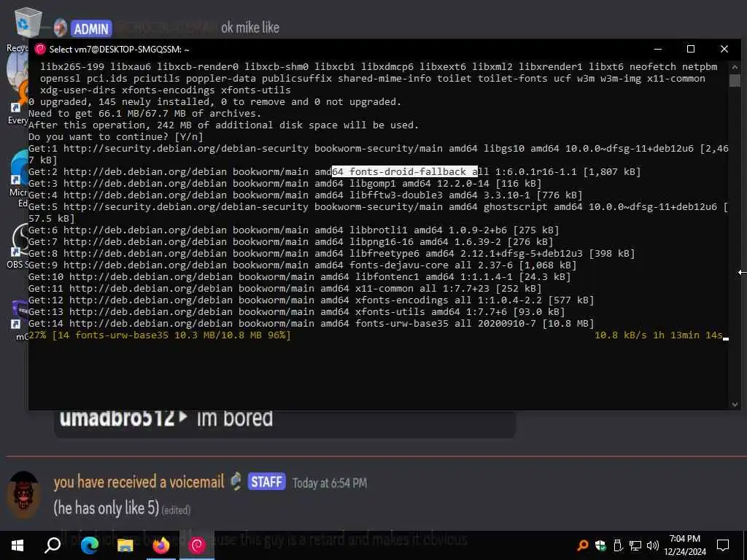Click the '(he has only like 5)' message
Screen dimensions: 747x560
pyautogui.click(x=106, y=507)
